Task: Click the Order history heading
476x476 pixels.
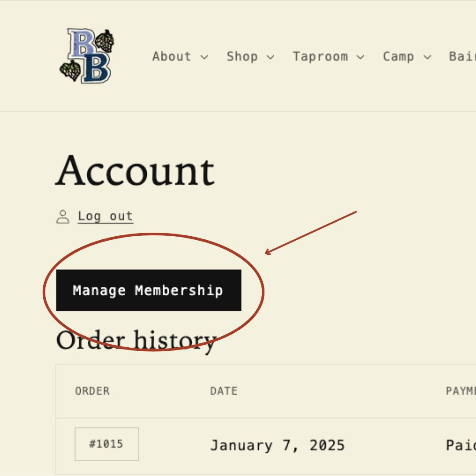Action: tap(136, 340)
